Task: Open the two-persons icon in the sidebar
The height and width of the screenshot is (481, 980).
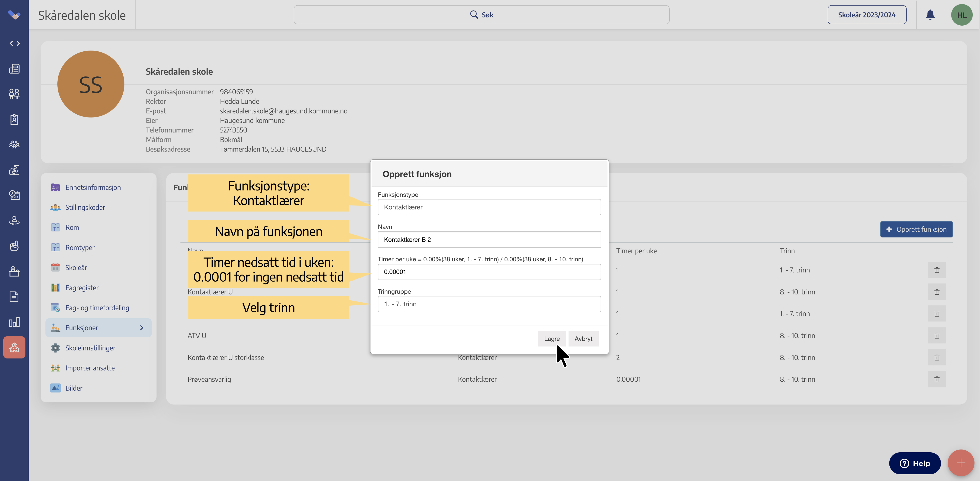Action: pos(15,94)
